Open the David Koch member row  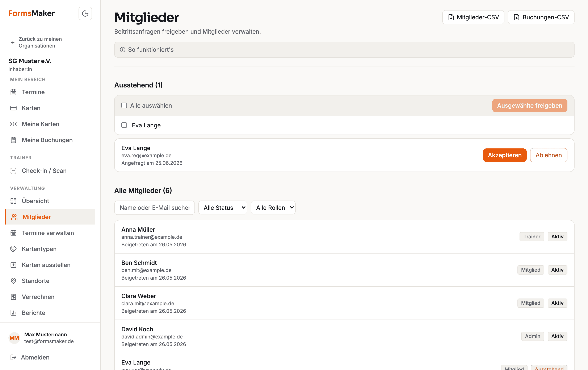344,336
